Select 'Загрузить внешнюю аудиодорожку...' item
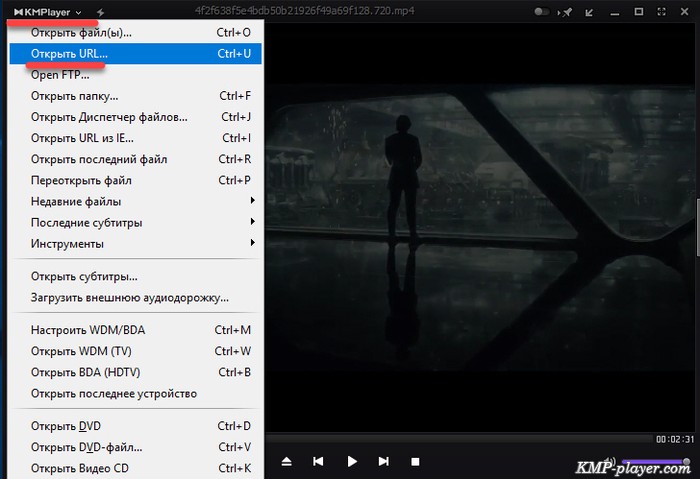This screenshot has height=479, width=700. pos(135,298)
